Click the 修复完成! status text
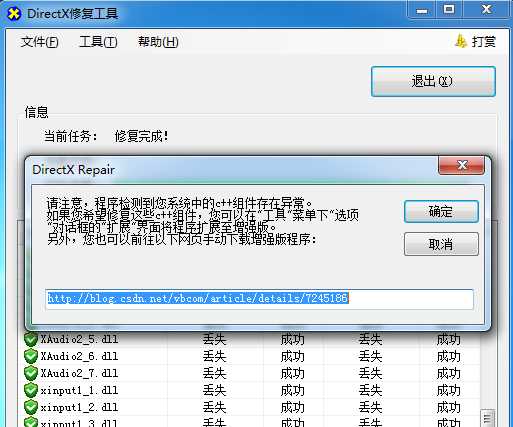Image resolution: width=513 pixels, height=427 pixels. point(141,136)
